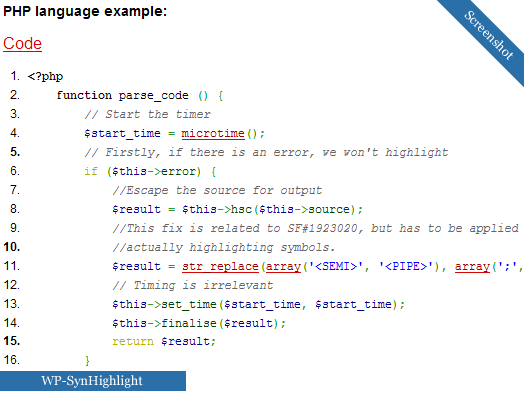This screenshot has width=524, height=401.
Task: Click '$this->finalise' on line 14
Action: pyautogui.click(x=164, y=323)
